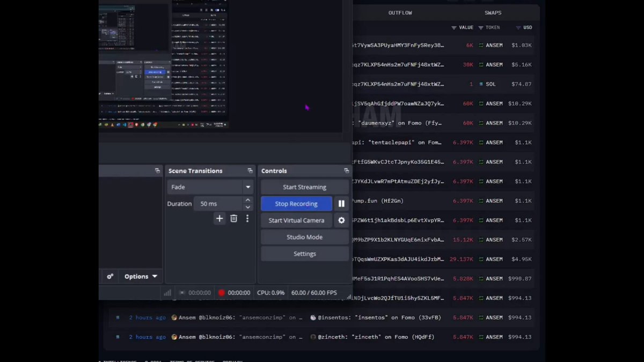Click the CPU: 0.9% status text
Screen dimensions: 644x362
270,293
